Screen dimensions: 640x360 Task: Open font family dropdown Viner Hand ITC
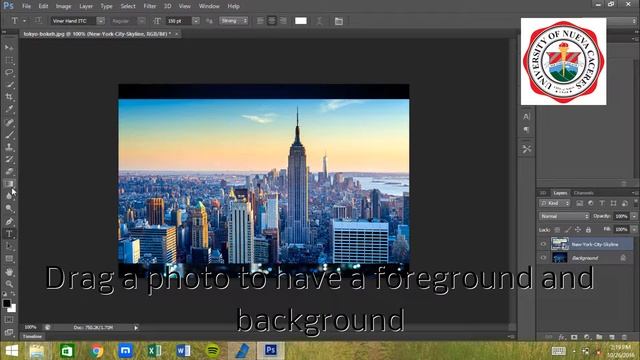[x=100, y=21]
